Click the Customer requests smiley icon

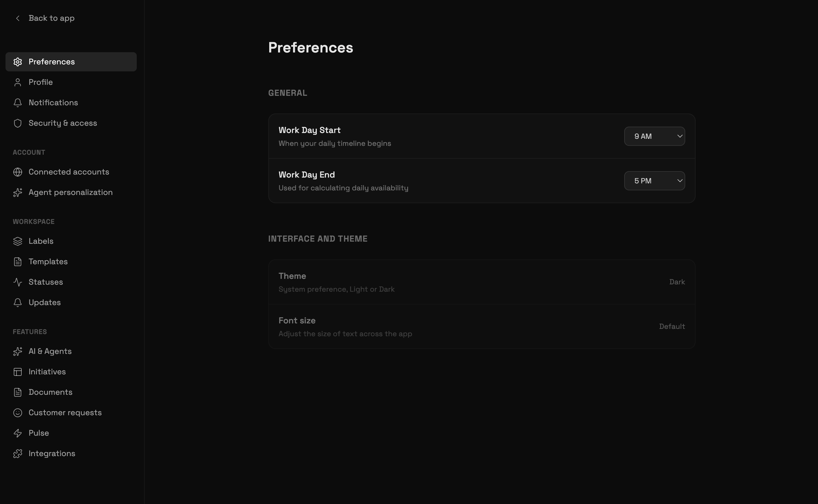18,413
